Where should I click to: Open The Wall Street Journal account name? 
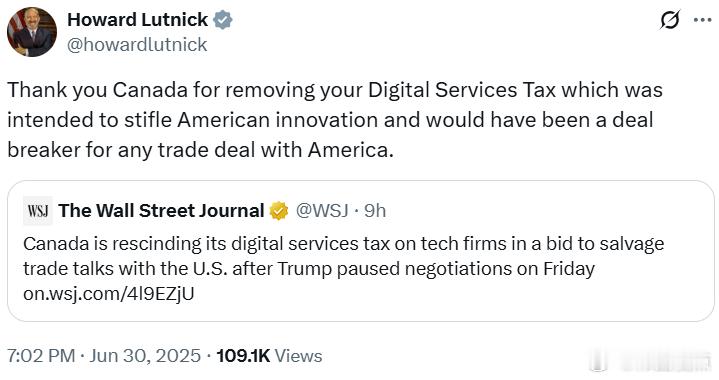click(x=161, y=211)
